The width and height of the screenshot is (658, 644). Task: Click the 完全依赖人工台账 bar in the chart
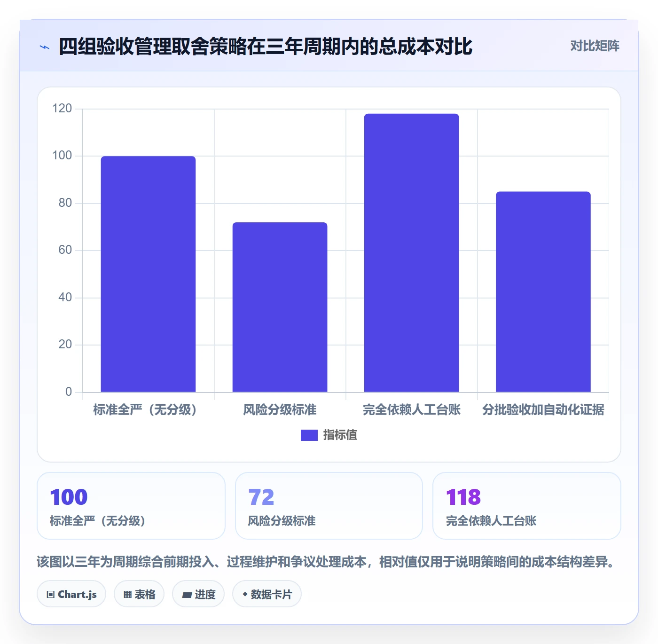click(411, 253)
